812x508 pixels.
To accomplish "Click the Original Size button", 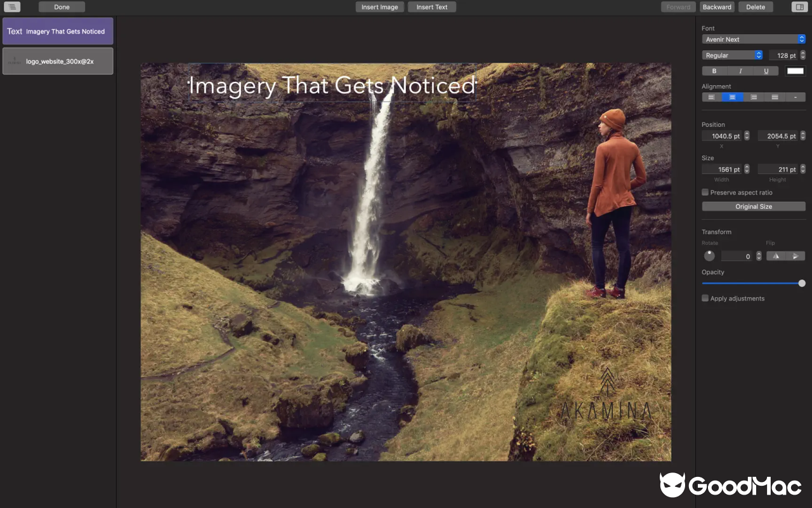I will pyautogui.click(x=753, y=206).
